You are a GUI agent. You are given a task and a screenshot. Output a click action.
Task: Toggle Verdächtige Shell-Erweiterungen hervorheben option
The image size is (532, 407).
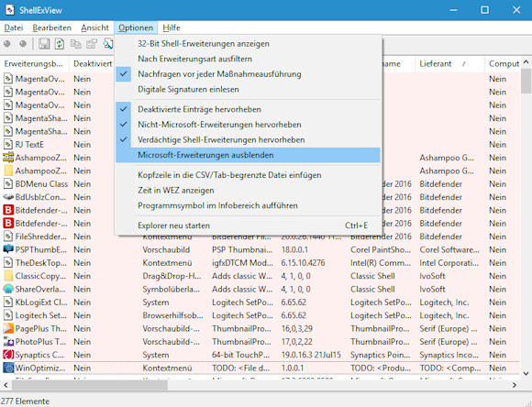click(x=248, y=139)
